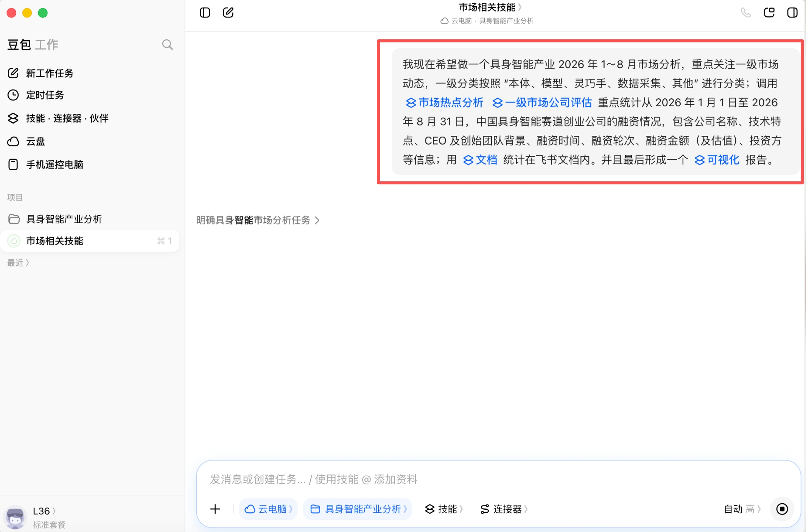Open the 市场相关技能 title dropdown
Image resolution: width=806 pixels, height=532 pixels.
click(490, 7)
